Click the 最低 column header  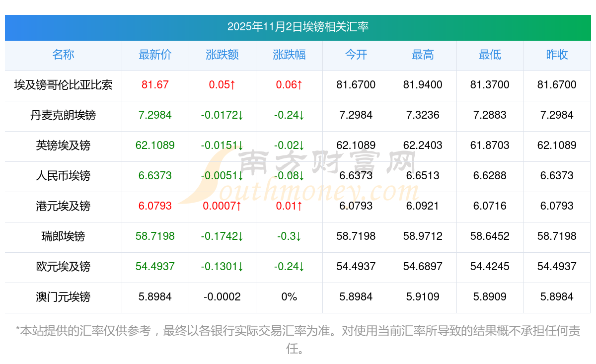click(490, 55)
